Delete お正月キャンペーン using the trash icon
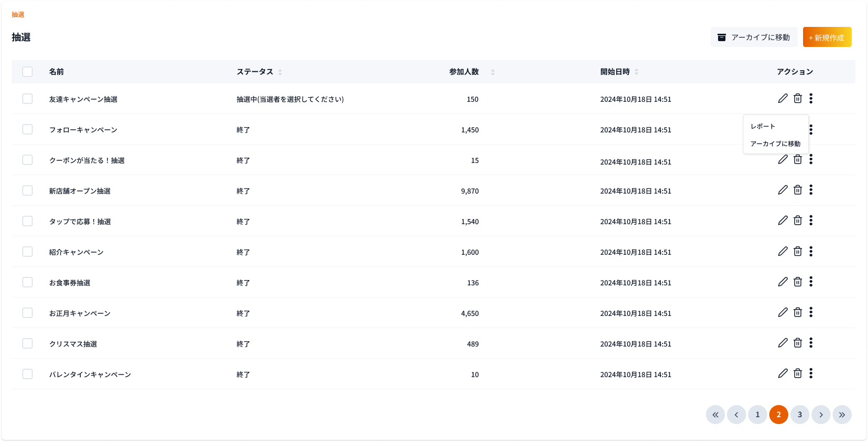The image size is (868, 442). click(x=797, y=312)
